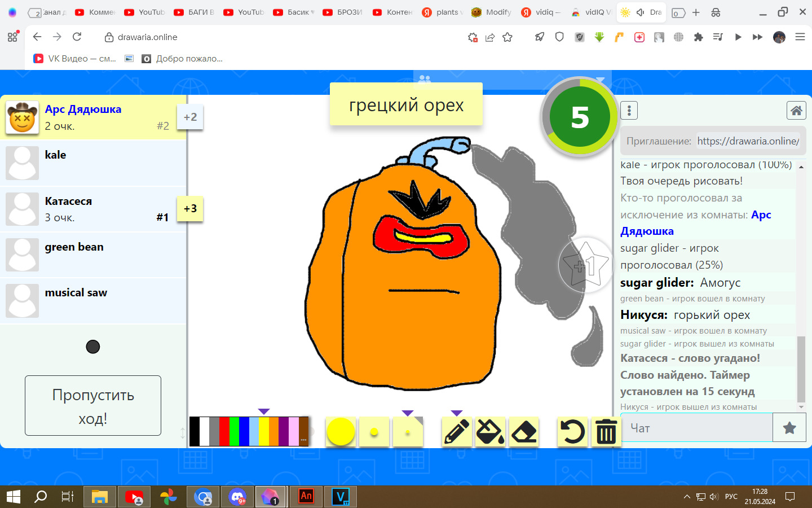Click the green download arrow extension
Viewport: 812px width, 508px height.
[599, 37]
